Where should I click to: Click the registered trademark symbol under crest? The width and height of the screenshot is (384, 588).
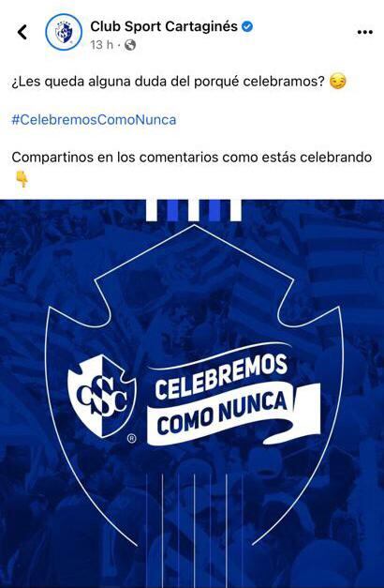132,438
